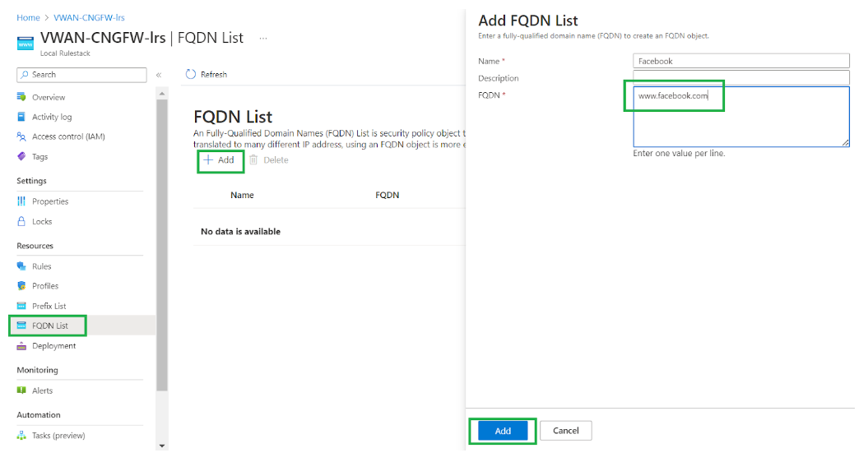Click the Rules icon
The image size is (868, 462).
21,266
